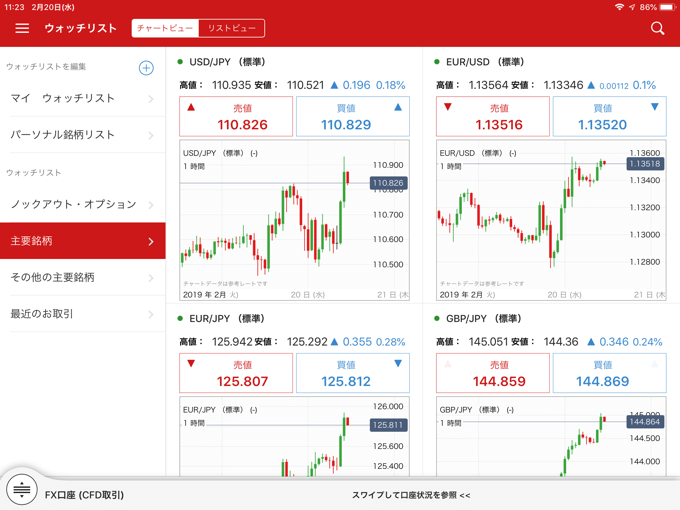Tap the 125.811 price marker on EUR/JPY chart
Screen dimensions: 680x510
click(388, 425)
